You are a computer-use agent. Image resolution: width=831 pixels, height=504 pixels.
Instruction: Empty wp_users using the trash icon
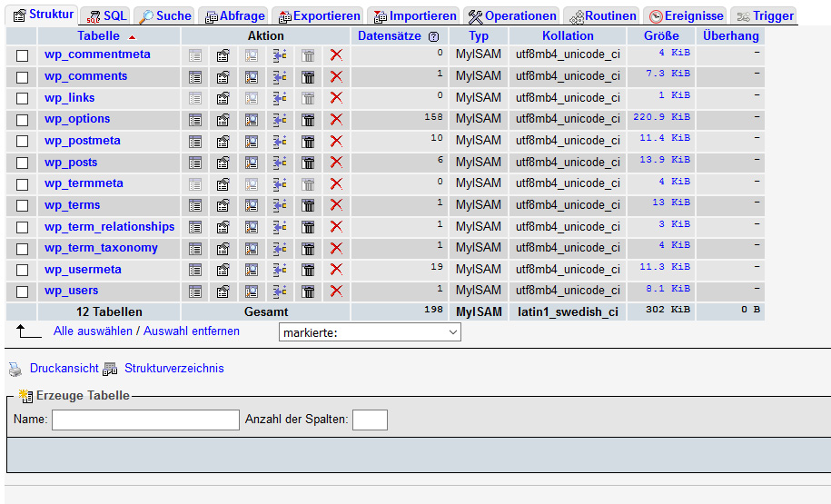tap(308, 292)
